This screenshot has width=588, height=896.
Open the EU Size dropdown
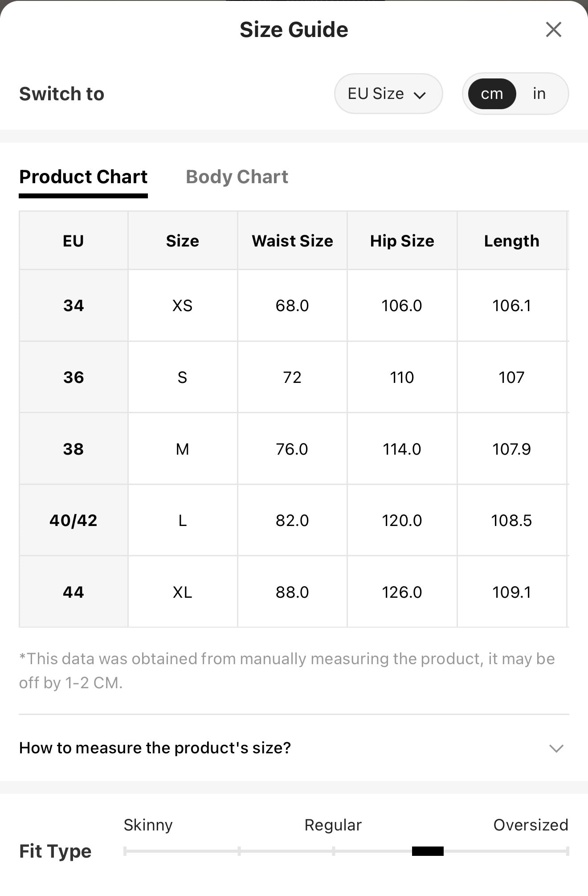(x=388, y=94)
